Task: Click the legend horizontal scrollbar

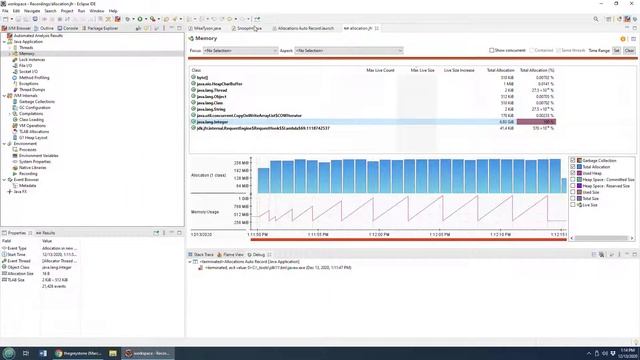Action: coord(602,238)
